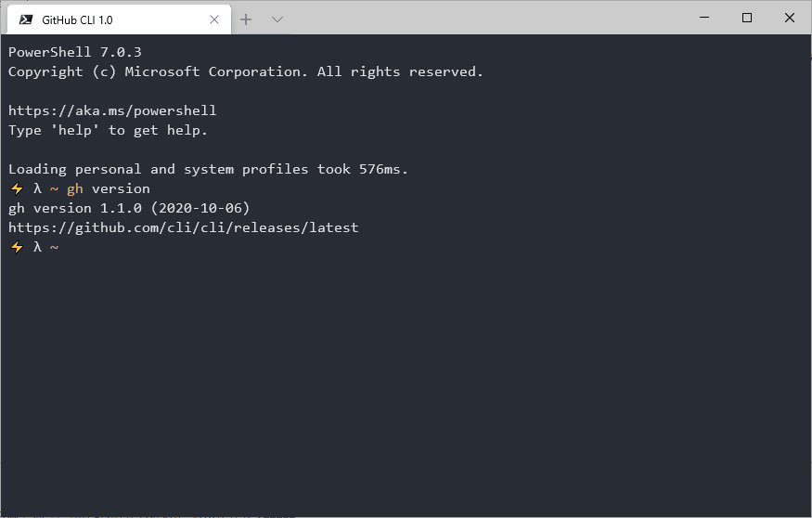This screenshot has height=518, width=812.
Task: Open the https://aka.ms/powershell link
Action: coord(112,110)
